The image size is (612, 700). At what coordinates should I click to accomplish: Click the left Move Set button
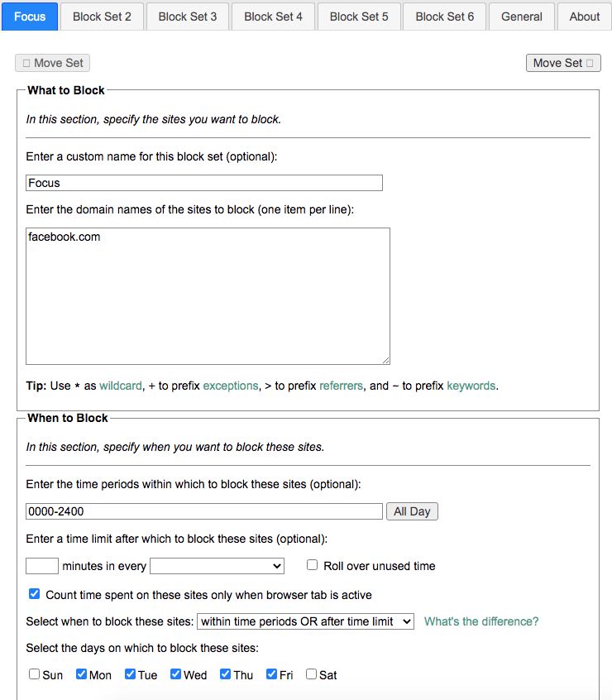52,63
